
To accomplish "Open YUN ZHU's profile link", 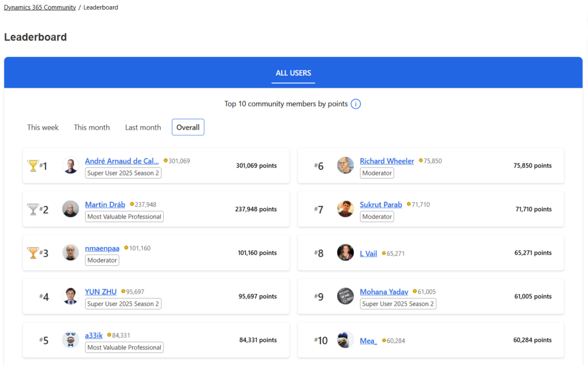I will click(100, 292).
